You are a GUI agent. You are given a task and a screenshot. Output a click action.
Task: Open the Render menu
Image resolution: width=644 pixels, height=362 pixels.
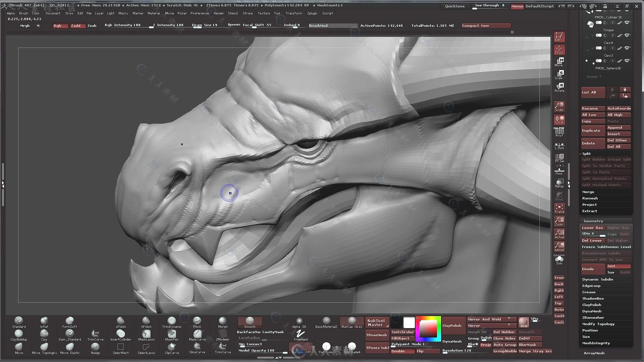tap(219, 13)
